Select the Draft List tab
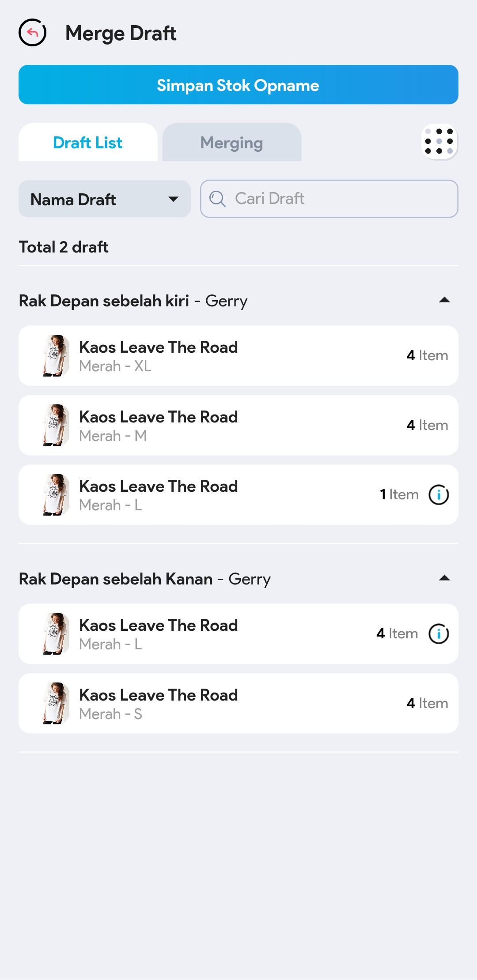This screenshot has height=980, width=477. [x=88, y=143]
